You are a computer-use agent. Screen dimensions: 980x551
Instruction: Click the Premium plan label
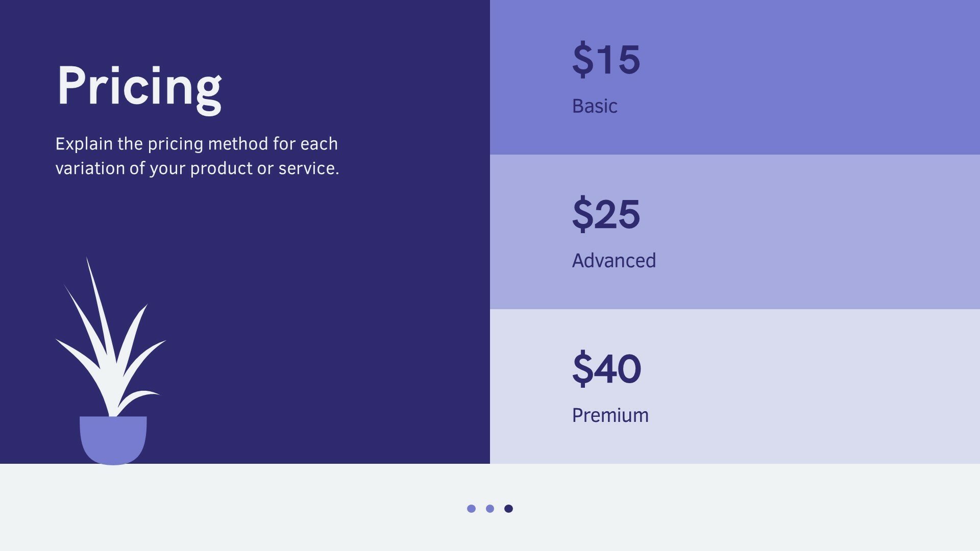pyautogui.click(x=610, y=415)
